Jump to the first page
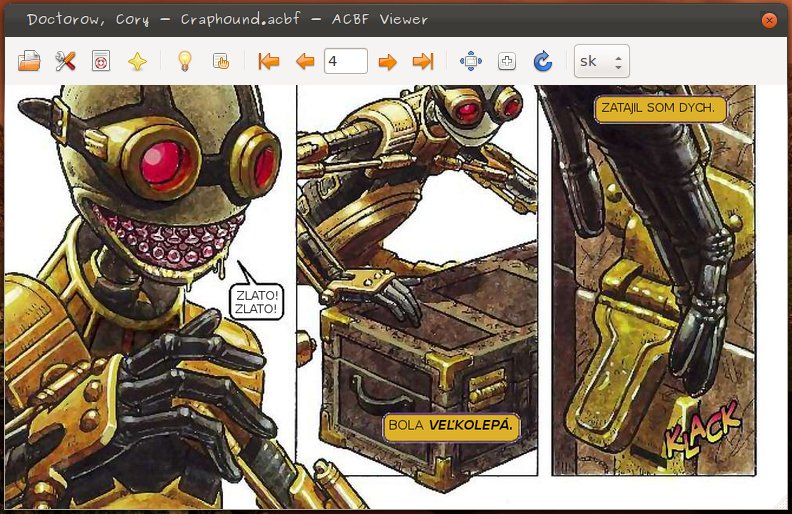The width and height of the screenshot is (792, 514). coord(269,61)
